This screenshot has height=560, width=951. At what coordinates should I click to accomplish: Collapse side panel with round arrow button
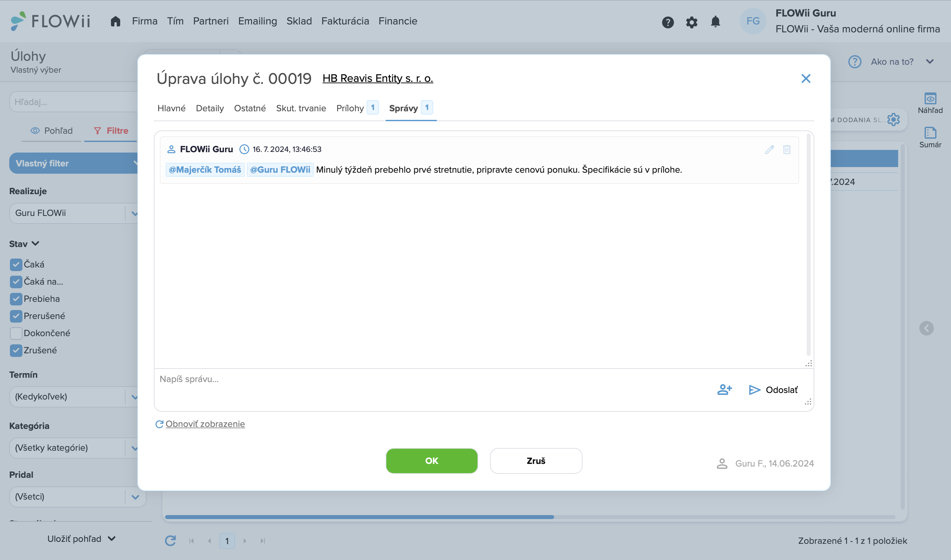point(927,328)
